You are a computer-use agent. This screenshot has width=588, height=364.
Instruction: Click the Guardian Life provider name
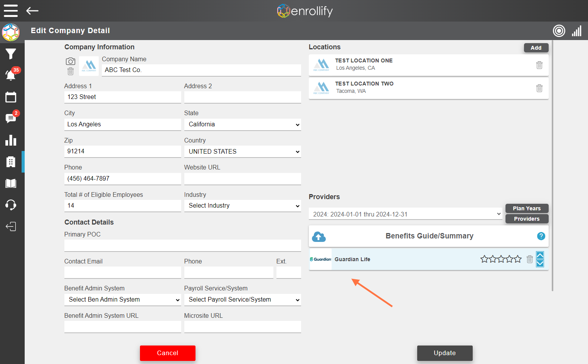(352, 259)
